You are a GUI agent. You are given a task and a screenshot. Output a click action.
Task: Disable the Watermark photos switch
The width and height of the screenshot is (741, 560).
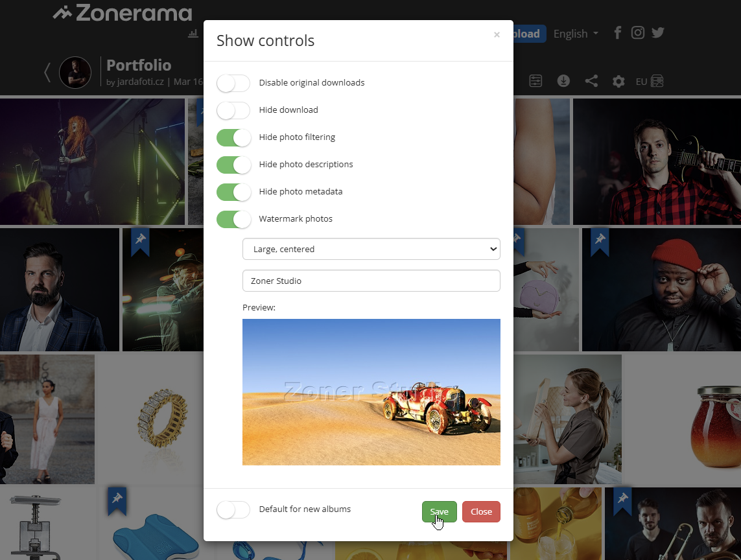coord(233,219)
